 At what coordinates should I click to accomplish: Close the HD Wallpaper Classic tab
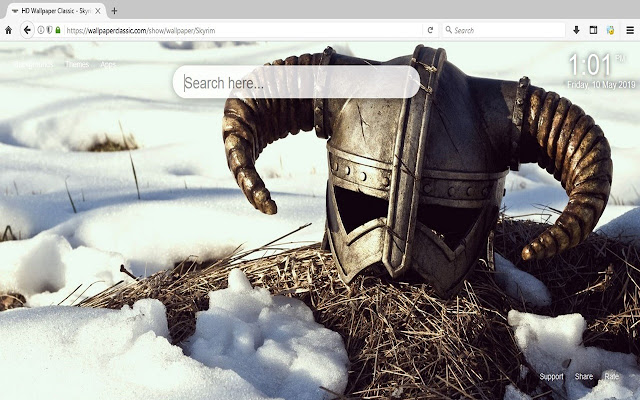click(98, 11)
